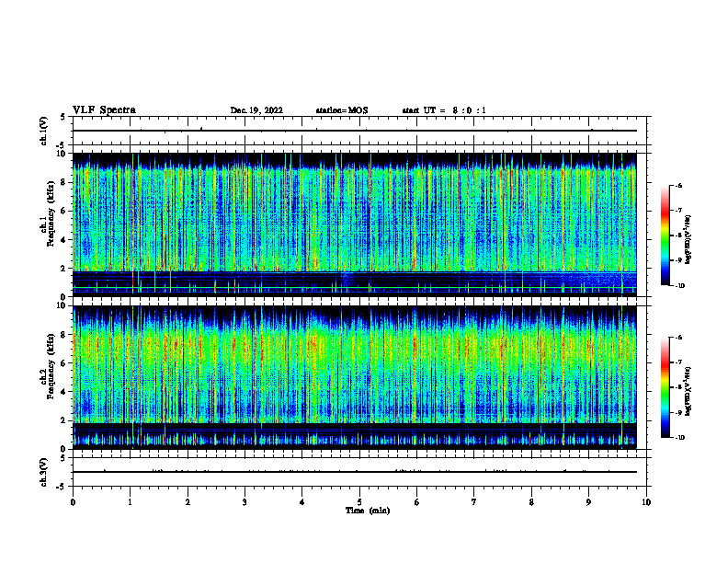Click time axis tick label "2"
Viewport: 728px width, 563px height.
188,502
